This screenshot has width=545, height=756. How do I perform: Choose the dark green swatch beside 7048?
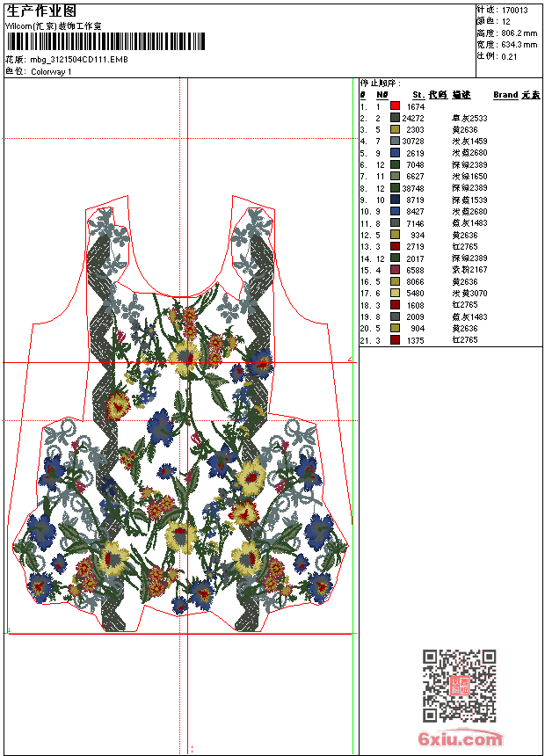pyautogui.click(x=395, y=164)
